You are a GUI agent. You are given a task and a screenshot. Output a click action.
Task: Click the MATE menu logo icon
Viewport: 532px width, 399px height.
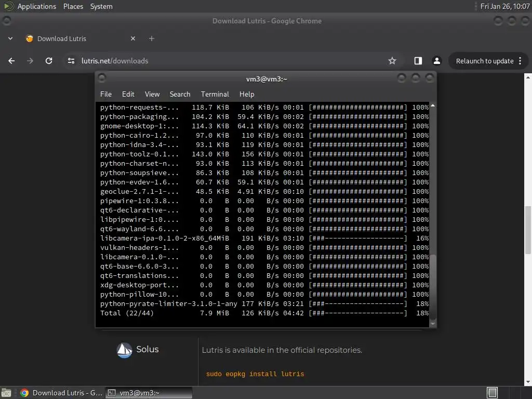click(9, 6)
